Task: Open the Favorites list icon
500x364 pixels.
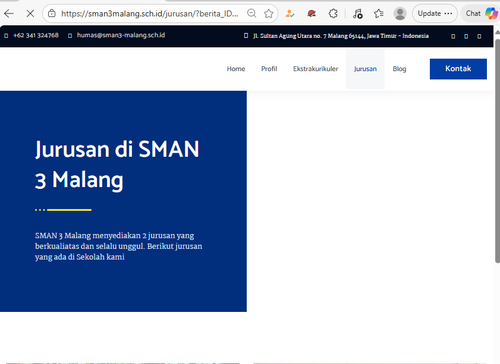Action: [379, 13]
